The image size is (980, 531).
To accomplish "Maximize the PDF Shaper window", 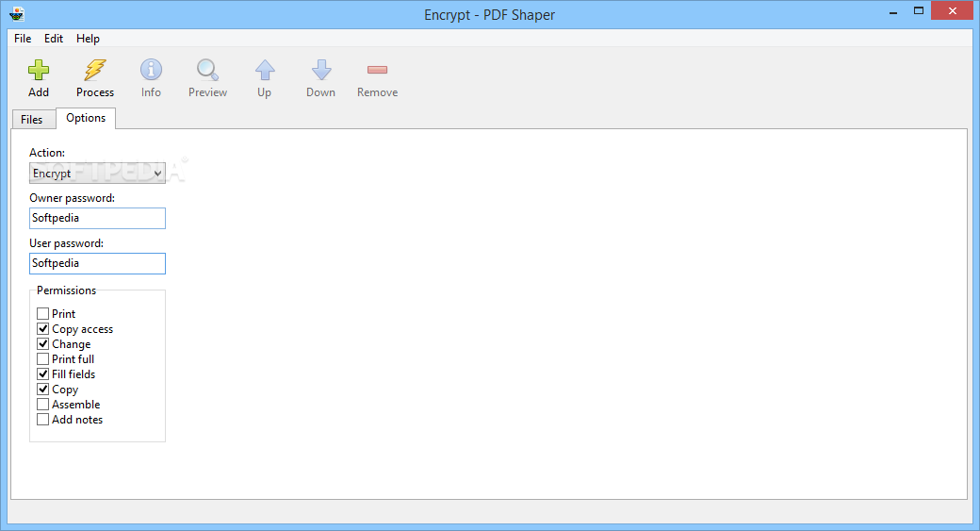I will pyautogui.click(x=918, y=10).
